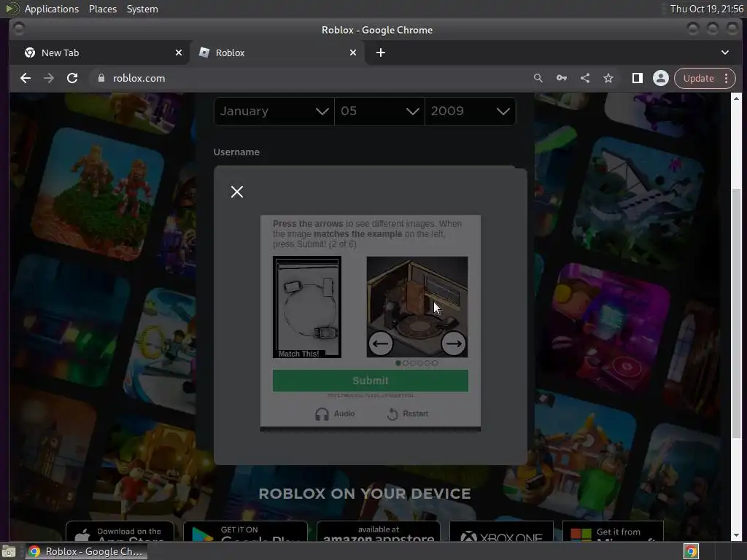
Task: Close the Roblox tab
Action: click(x=353, y=52)
